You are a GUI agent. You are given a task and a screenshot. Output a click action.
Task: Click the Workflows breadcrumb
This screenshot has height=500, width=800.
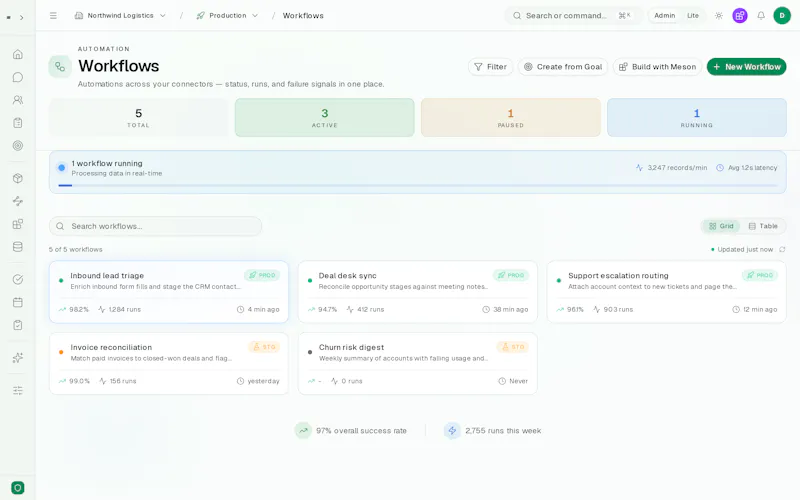click(303, 16)
